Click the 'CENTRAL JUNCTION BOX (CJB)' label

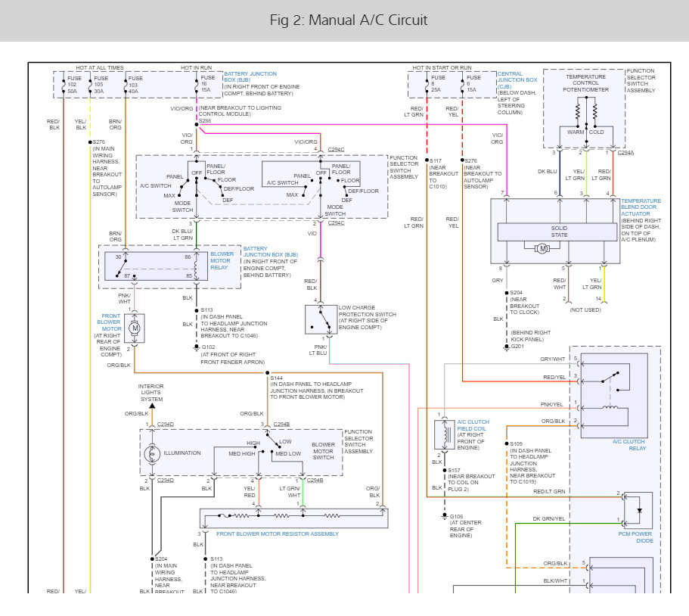click(x=517, y=80)
